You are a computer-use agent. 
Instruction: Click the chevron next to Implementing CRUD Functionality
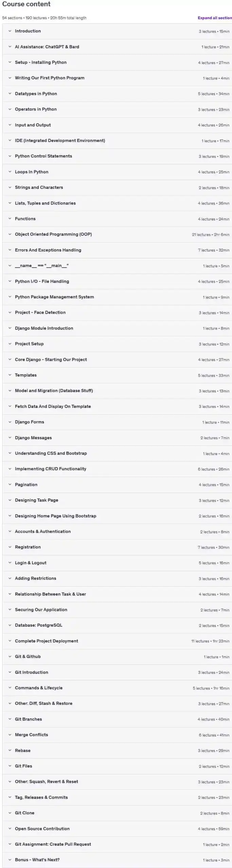tap(10, 469)
